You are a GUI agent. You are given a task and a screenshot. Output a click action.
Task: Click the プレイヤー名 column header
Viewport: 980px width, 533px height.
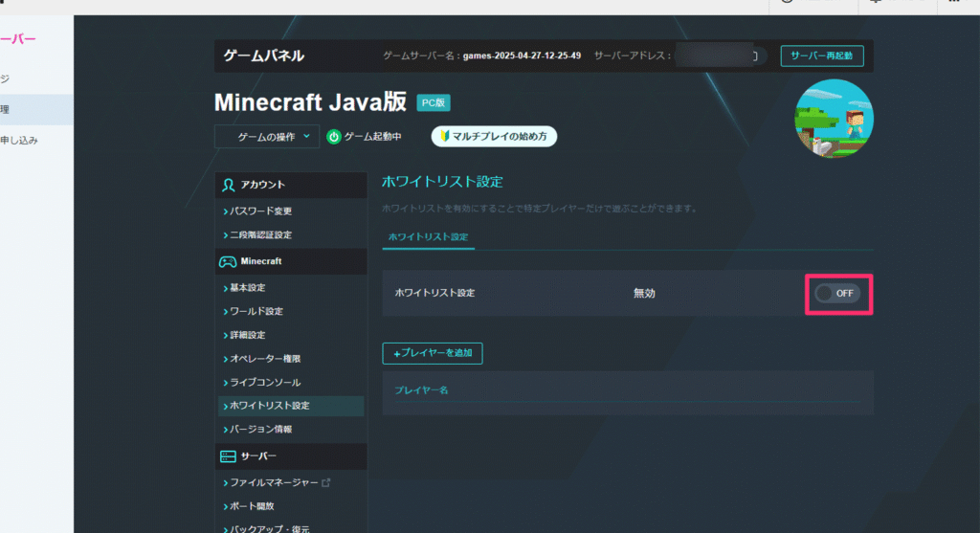tap(421, 389)
